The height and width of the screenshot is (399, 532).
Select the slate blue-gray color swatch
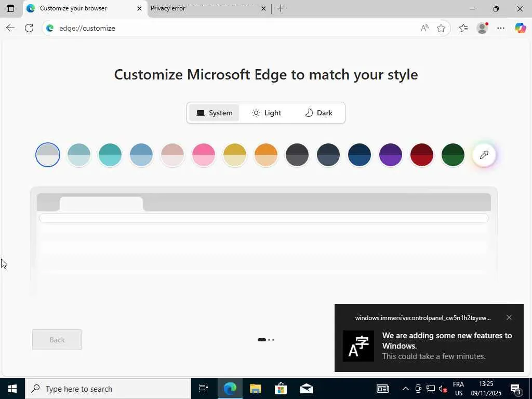pyautogui.click(x=328, y=155)
